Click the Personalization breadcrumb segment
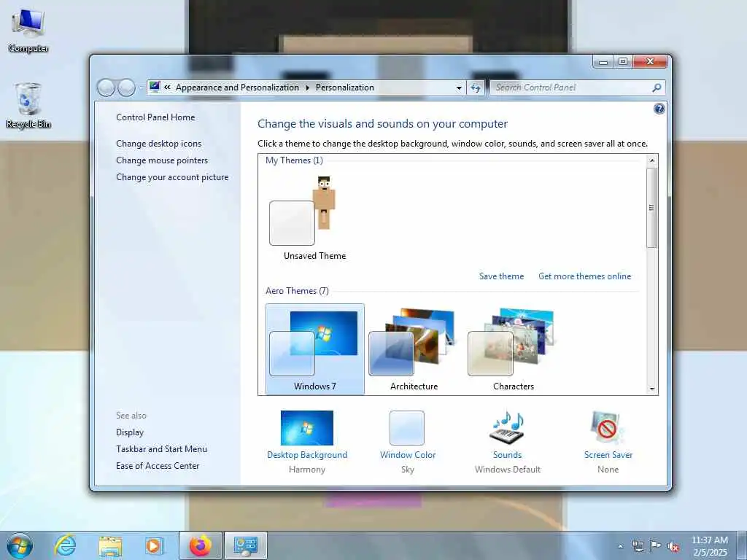 [x=344, y=87]
